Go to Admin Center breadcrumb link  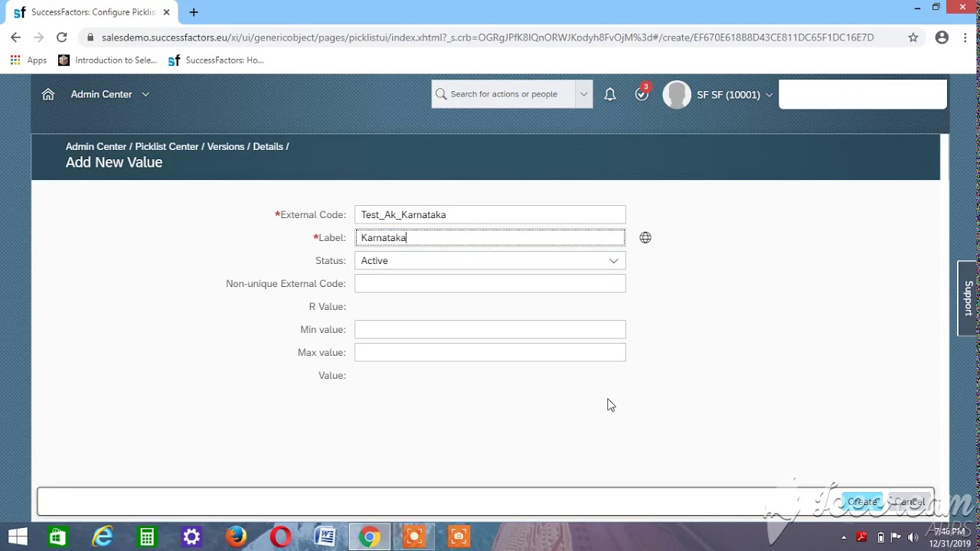pos(96,146)
